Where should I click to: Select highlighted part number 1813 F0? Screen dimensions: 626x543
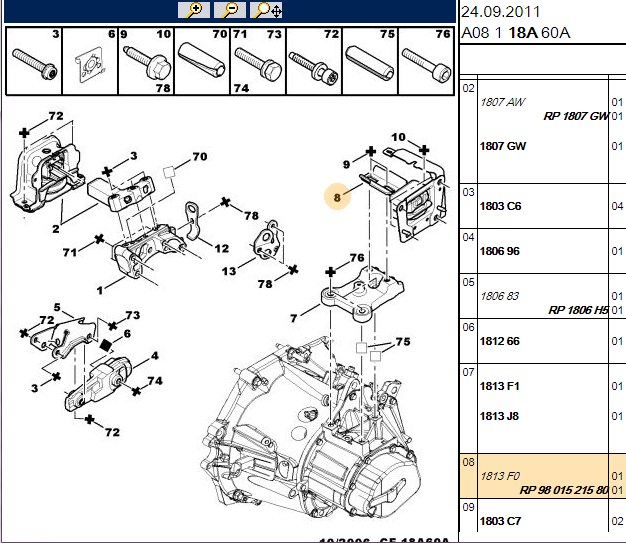coord(500,476)
